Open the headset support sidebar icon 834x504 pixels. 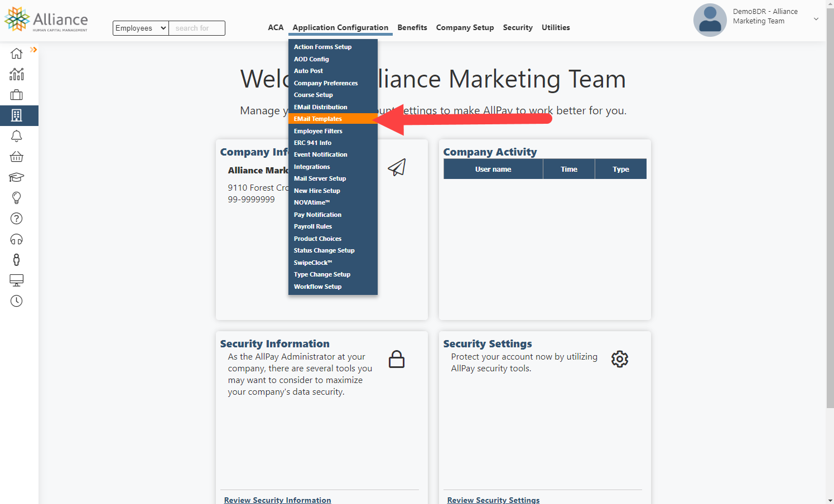pyautogui.click(x=17, y=239)
